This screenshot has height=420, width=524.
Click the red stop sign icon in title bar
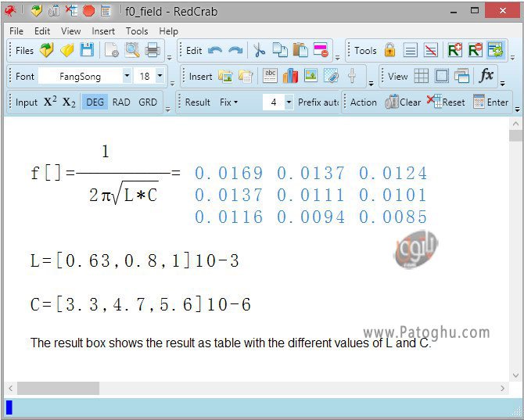tap(88, 11)
